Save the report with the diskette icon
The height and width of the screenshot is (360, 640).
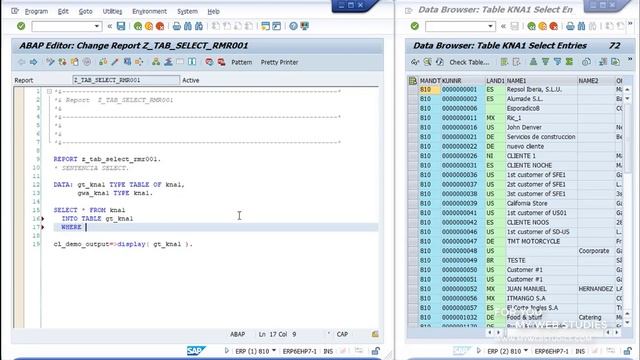121,26
